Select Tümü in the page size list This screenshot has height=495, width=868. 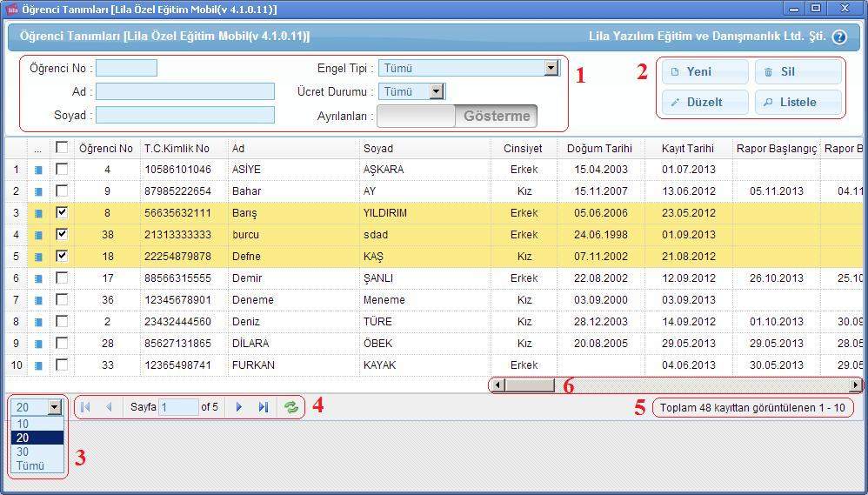(x=37, y=465)
